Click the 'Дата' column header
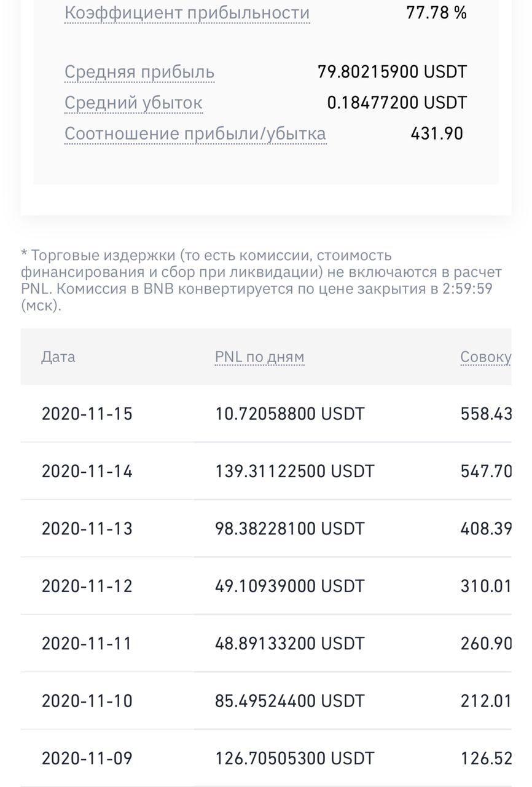This screenshot has width=532, height=787. [x=58, y=357]
